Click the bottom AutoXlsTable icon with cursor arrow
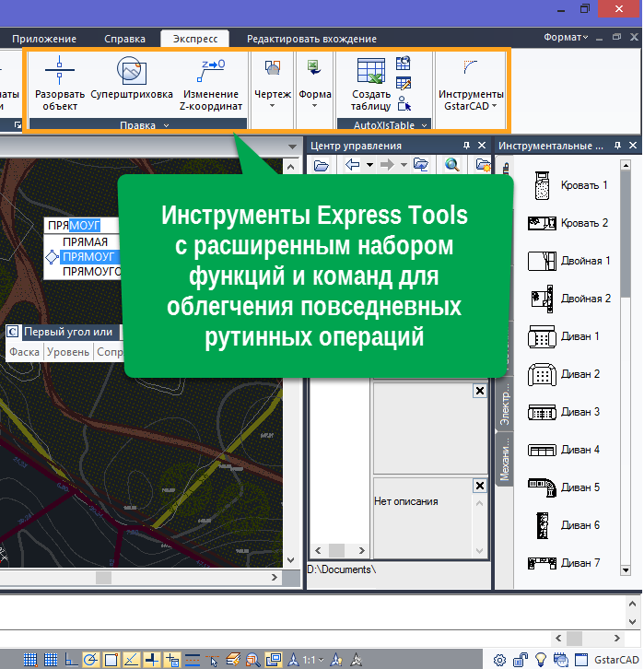644x669 pixels. (x=404, y=104)
